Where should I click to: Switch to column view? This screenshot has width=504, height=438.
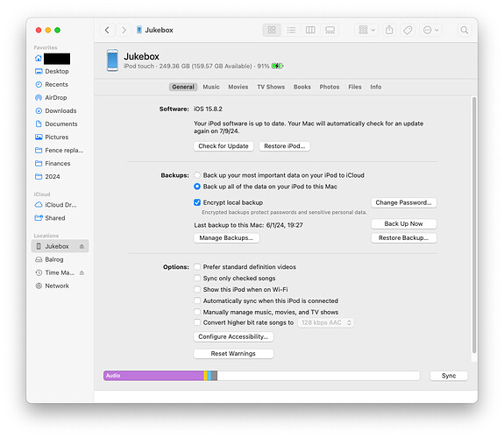[x=310, y=30]
